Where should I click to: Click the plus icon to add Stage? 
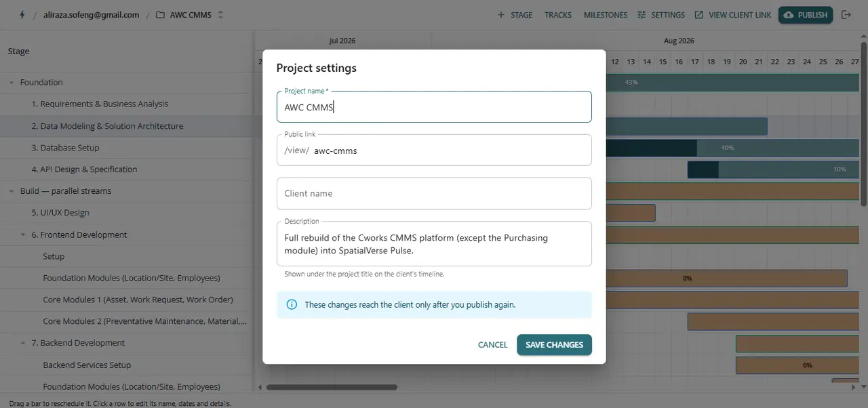click(501, 15)
